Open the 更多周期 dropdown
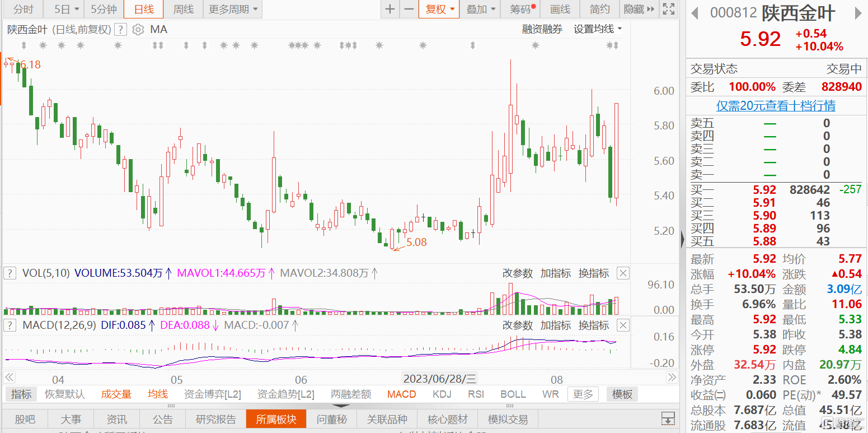The image size is (868, 433). (233, 9)
